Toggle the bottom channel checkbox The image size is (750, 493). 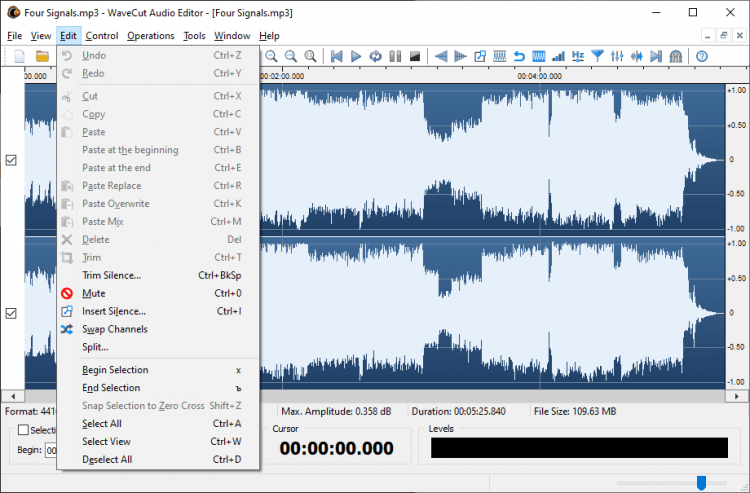11,313
